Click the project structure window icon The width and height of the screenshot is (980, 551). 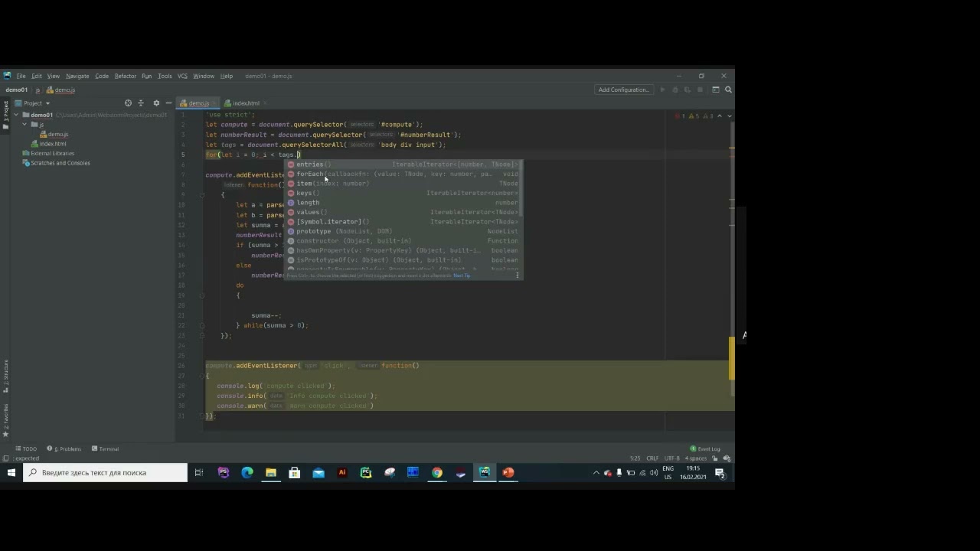tap(716, 90)
